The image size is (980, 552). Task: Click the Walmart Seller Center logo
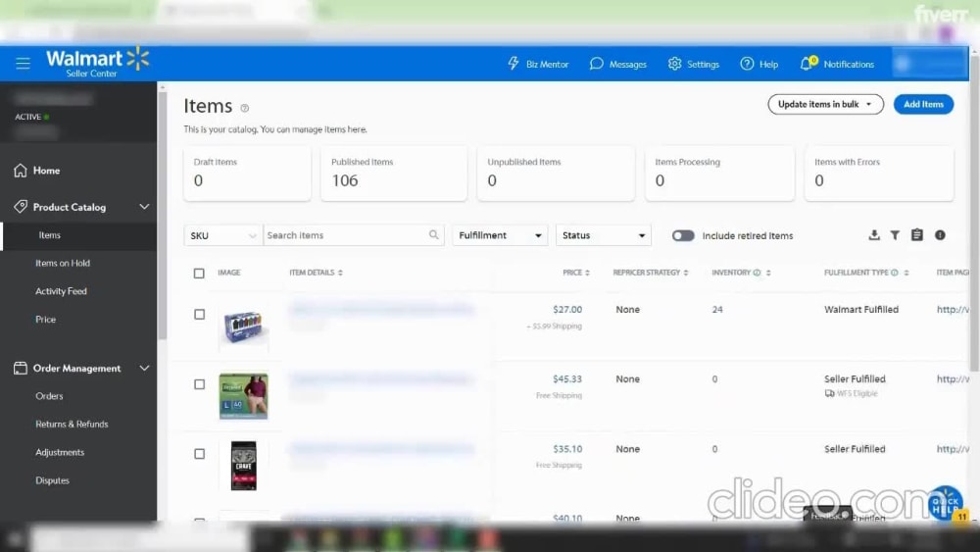[98, 63]
